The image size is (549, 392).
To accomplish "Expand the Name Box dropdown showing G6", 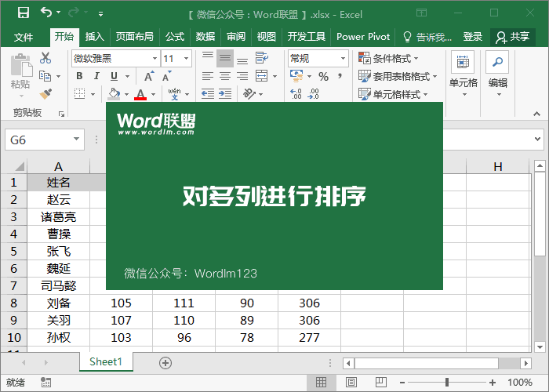I will pos(76,140).
